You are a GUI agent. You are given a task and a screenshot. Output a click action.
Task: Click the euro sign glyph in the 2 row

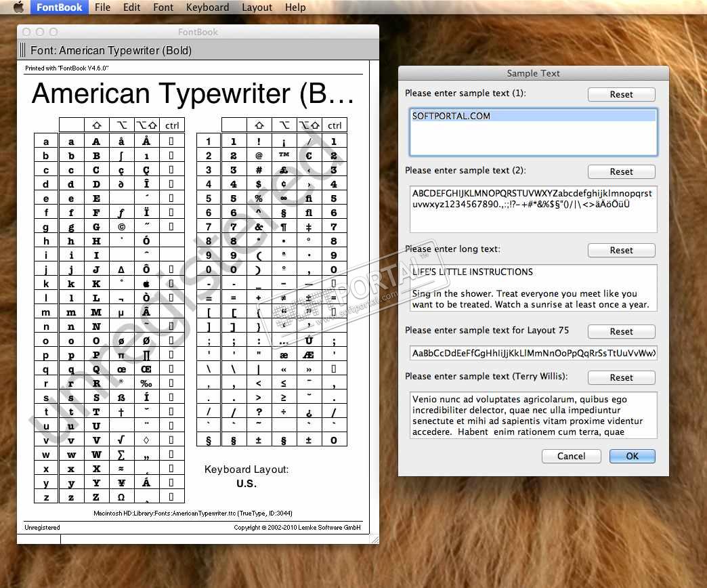tap(309, 155)
